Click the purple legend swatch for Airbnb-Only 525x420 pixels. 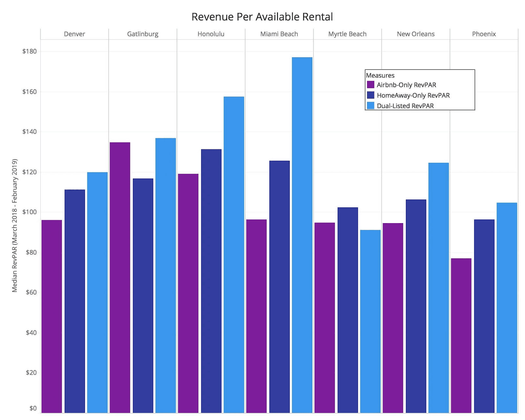tap(370, 85)
